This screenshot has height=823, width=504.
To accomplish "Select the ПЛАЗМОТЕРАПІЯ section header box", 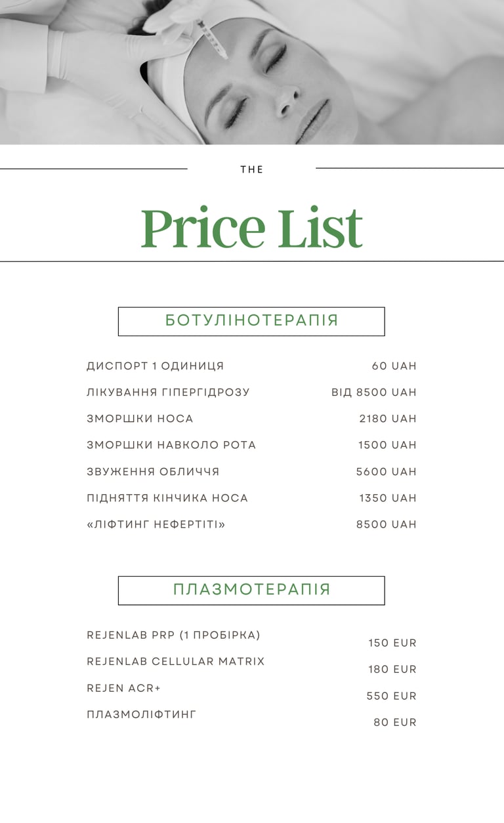I will pos(251,590).
